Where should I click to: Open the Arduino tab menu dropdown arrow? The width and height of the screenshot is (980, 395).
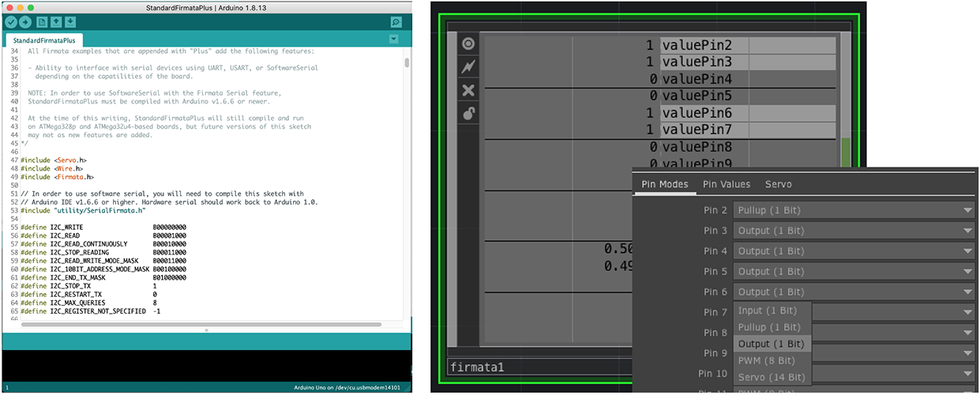coord(394,39)
